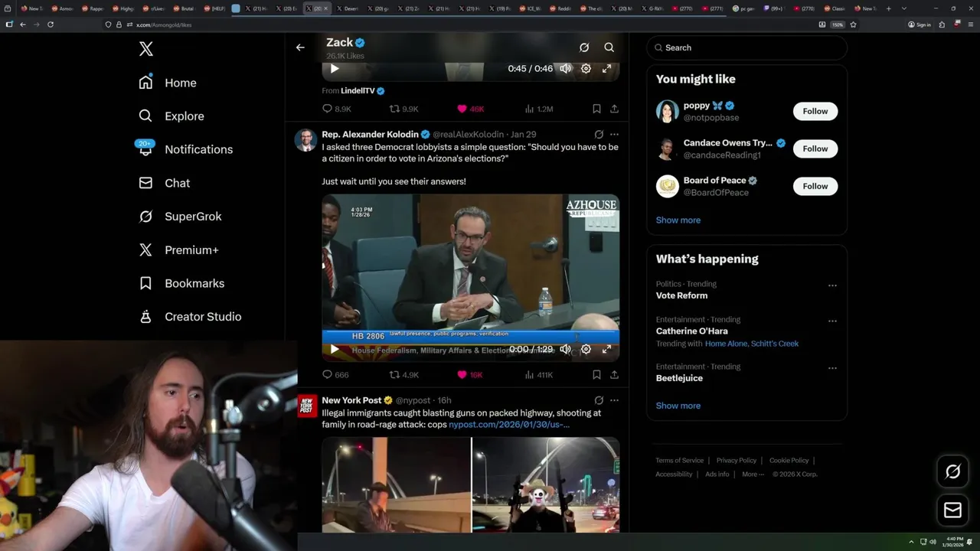Play the AZ House hearing video
The width and height of the screenshot is (980, 551).
tap(335, 350)
